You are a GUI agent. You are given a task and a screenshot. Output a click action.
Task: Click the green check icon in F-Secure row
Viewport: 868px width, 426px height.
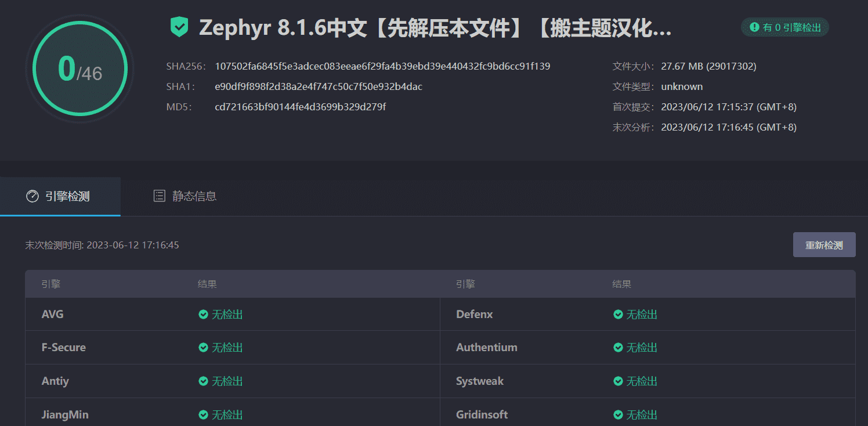coord(203,348)
